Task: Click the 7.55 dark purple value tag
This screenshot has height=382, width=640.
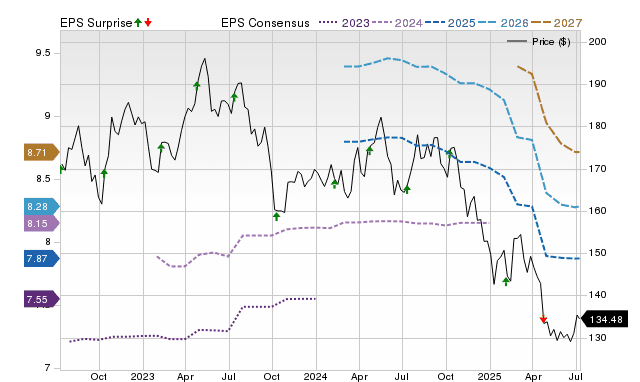Action: (42, 299)
